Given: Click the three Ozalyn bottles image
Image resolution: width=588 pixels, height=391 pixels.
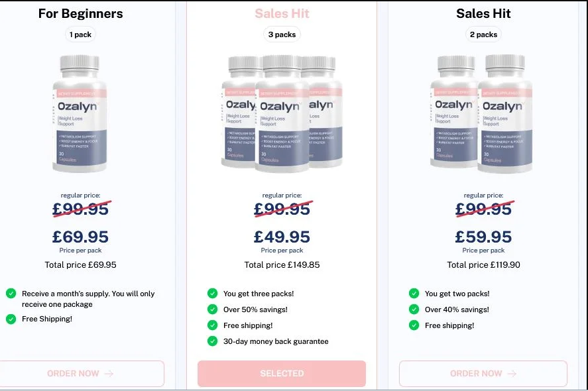Looking at the screenshot, I should coord(282,111).
